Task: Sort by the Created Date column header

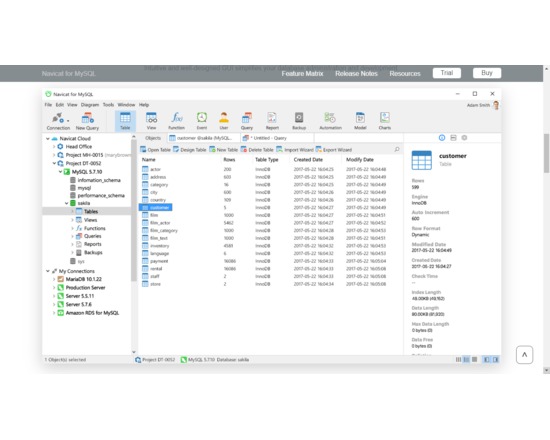Action: [308, 160]
